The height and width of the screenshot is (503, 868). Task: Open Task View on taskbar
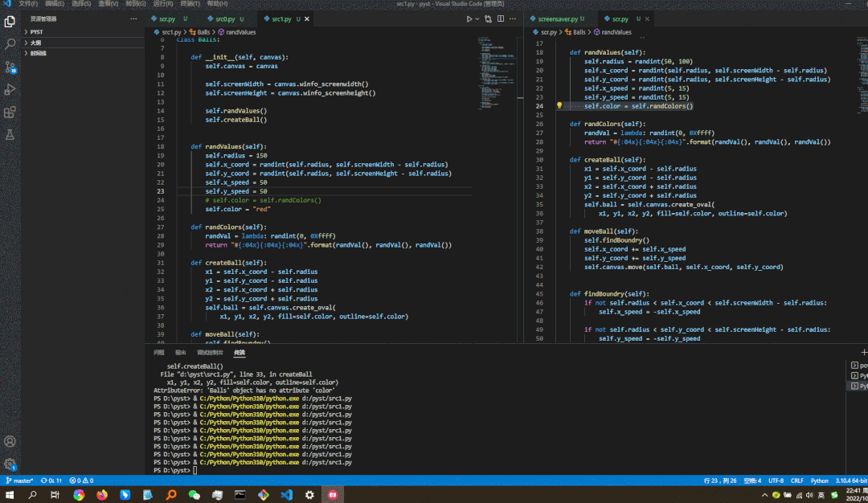(x=55, y=495)
